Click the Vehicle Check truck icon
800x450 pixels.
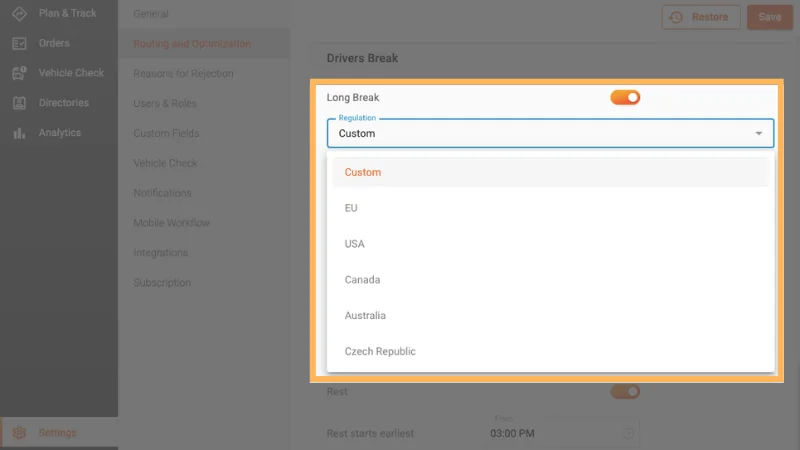click(x=19, y=73)
